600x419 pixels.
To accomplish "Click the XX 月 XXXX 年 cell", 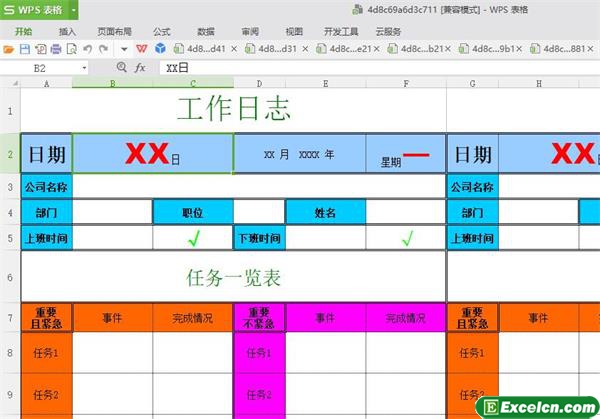I will tap(300, 154).
